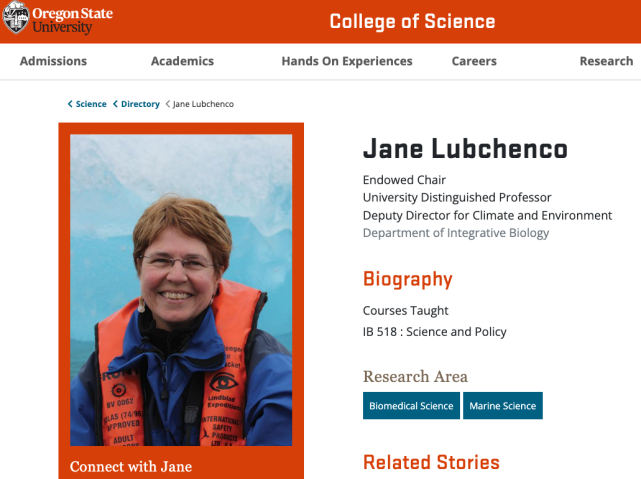Navigate to the Directory breadcrumb

click(x=140, y=104)
